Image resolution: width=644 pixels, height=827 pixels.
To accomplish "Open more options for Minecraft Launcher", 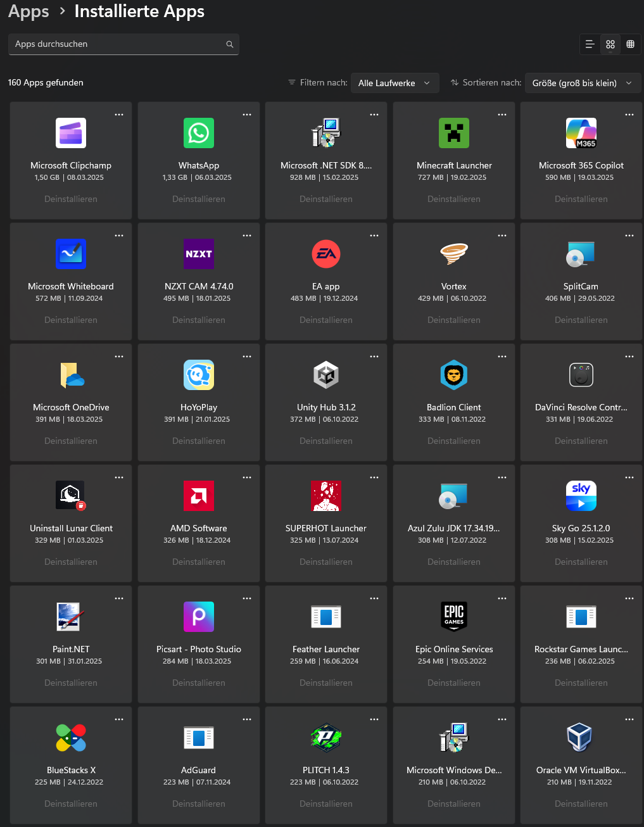I will click(502, 115).
